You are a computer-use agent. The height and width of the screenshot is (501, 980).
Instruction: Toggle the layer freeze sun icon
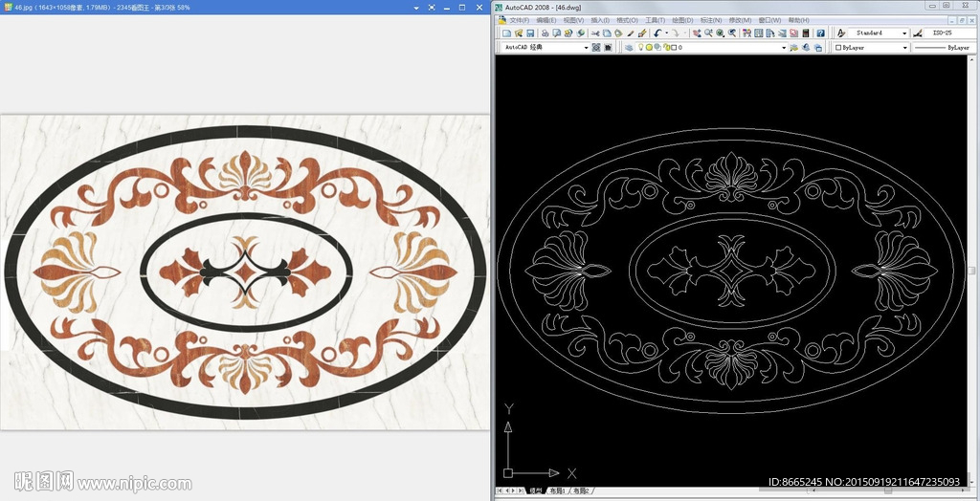[x=648, y=47]
